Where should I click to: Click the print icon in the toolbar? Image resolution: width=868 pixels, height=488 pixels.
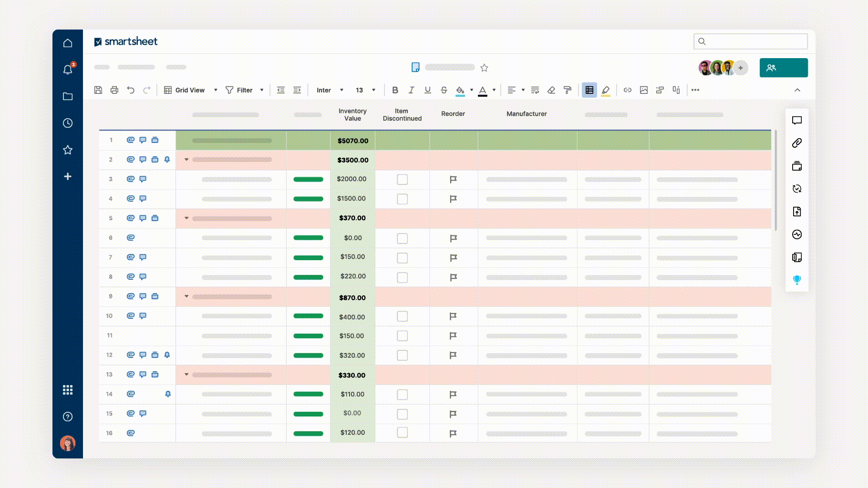(114, 90)
